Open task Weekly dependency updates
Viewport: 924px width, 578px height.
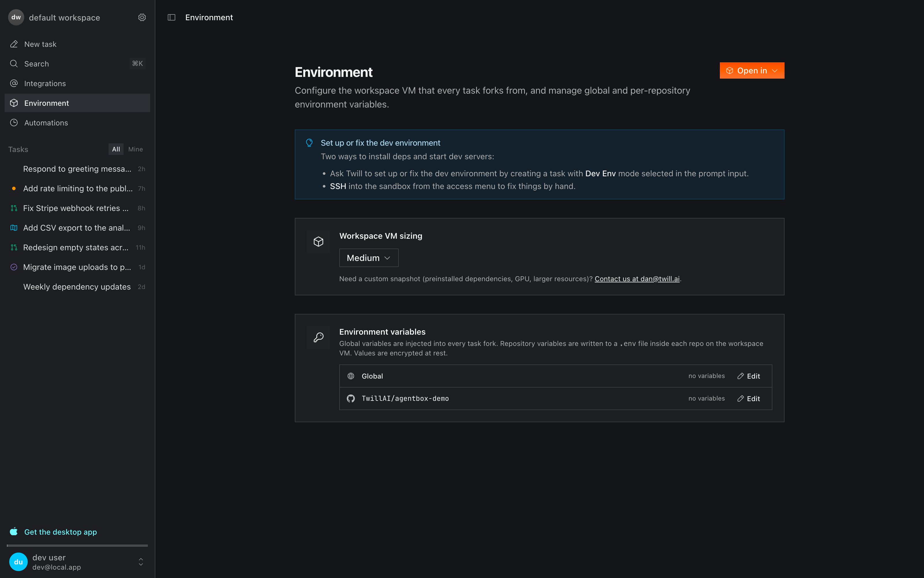77,287
